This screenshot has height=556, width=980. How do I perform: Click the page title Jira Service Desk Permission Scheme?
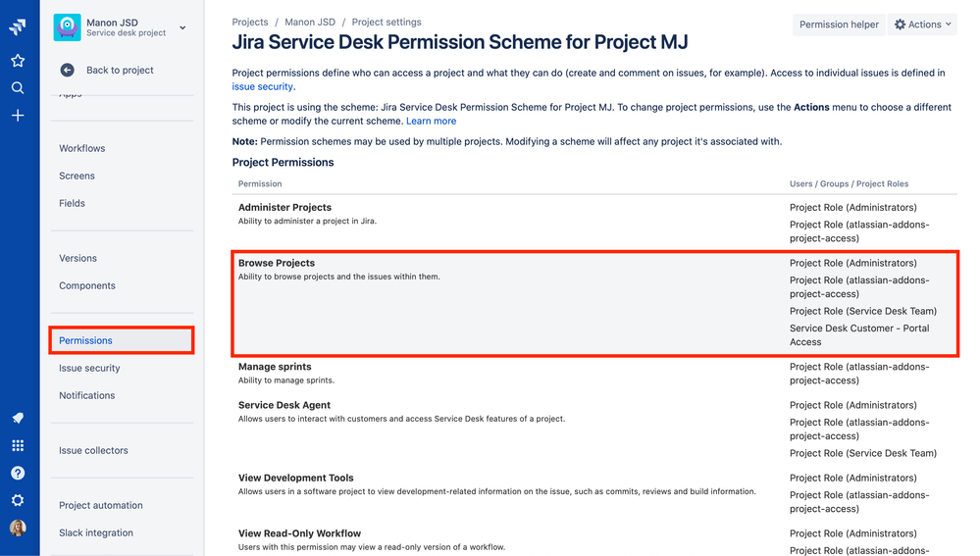pos(460,42)
